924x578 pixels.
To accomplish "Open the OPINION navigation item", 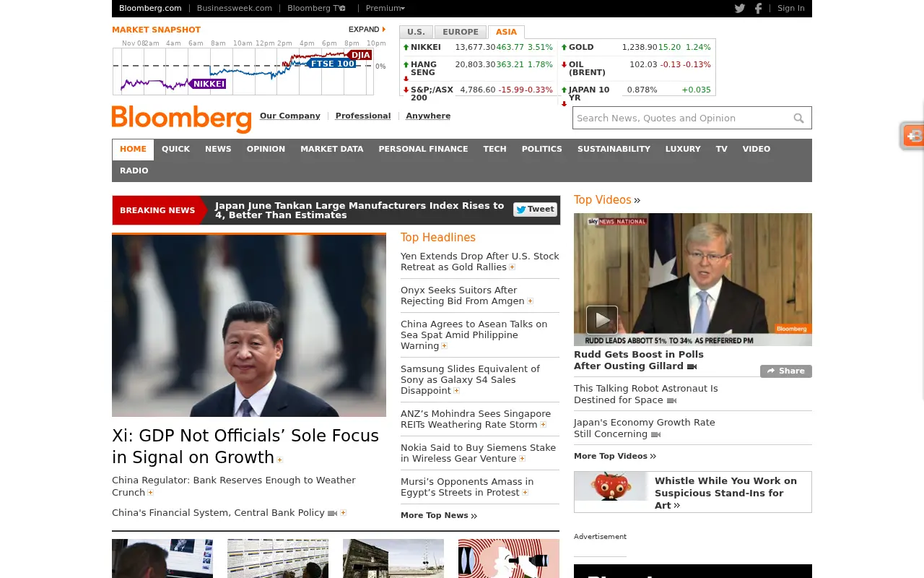I will pos(266,150).
